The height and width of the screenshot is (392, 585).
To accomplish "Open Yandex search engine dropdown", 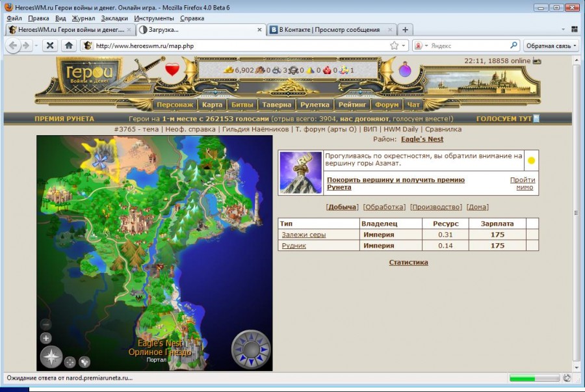I will (426, 46).
